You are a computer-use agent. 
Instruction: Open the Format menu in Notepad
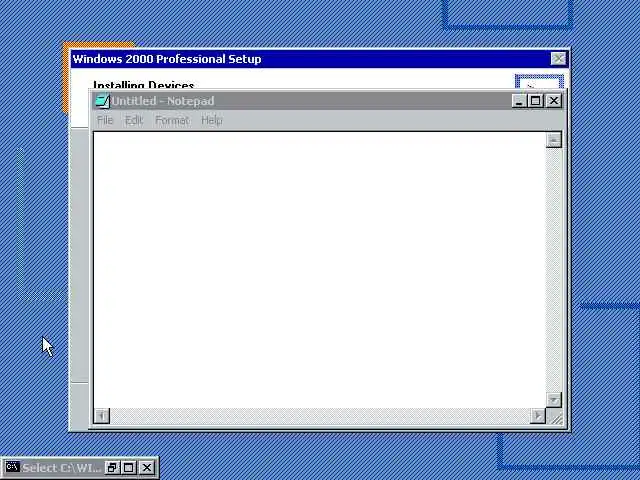pos(172,120)
